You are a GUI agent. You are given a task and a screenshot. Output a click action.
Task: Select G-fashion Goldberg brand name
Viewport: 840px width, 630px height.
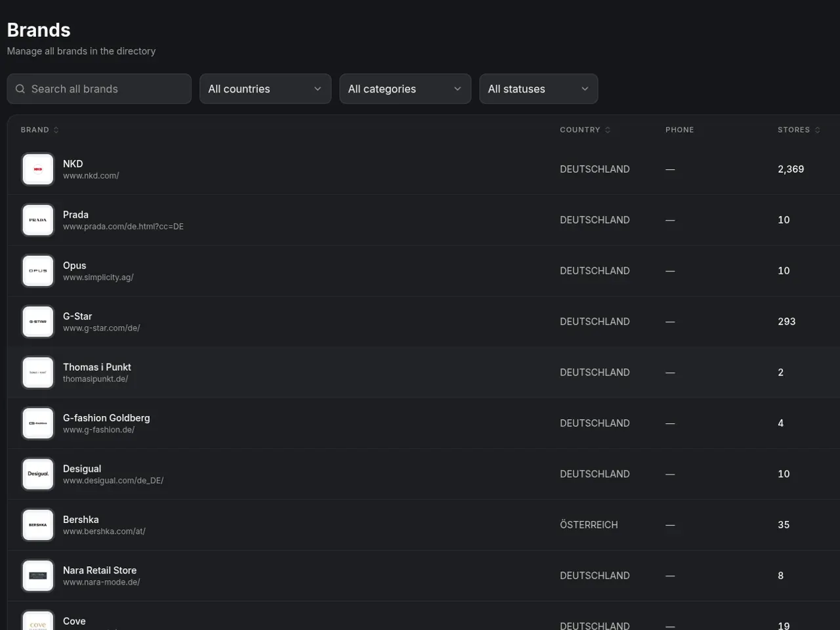pyautogui.click(x=106, y=418)
